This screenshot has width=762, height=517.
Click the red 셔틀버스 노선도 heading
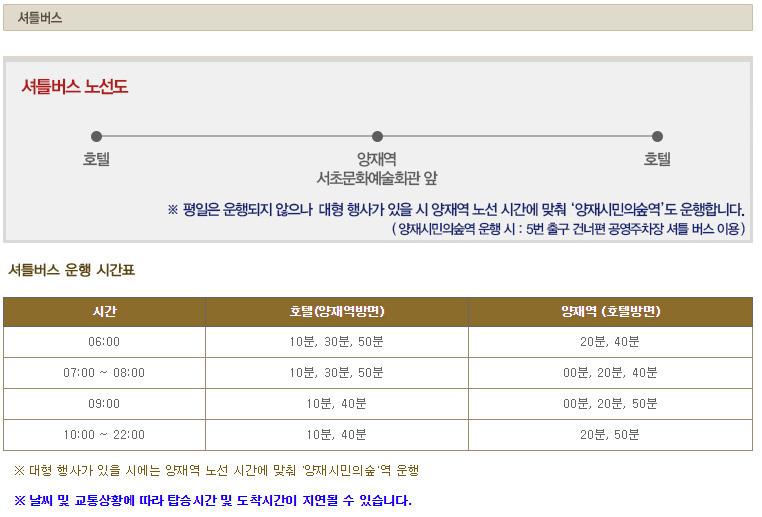(x=75, y=87)
